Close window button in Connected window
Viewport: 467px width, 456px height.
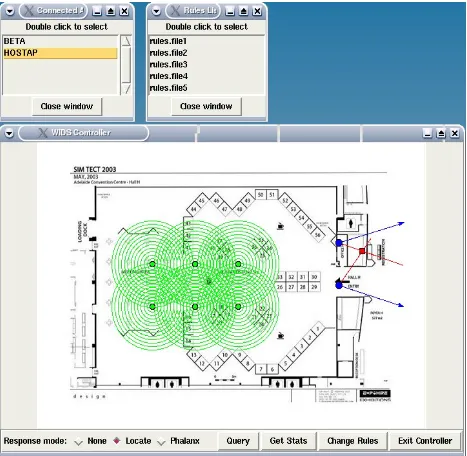tap(67, 106)
